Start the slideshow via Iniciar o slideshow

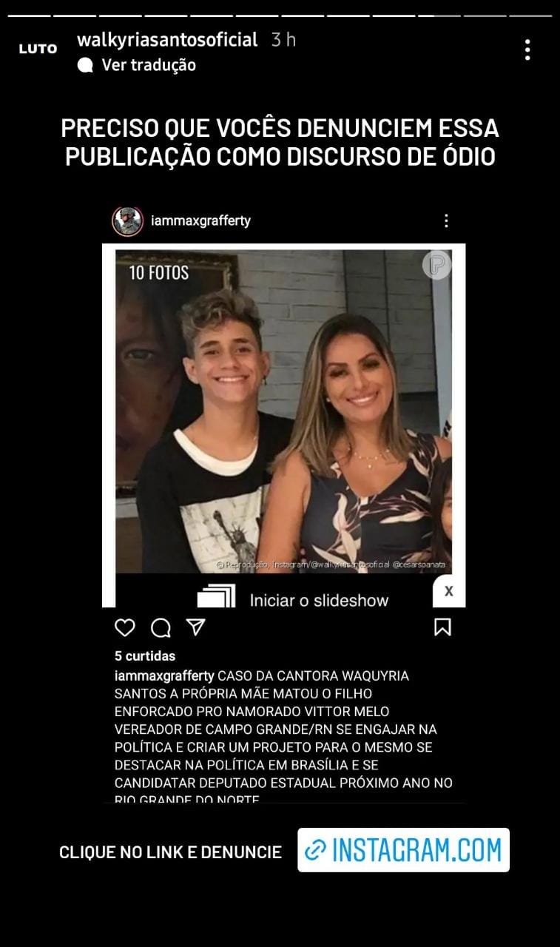(319, 600)
